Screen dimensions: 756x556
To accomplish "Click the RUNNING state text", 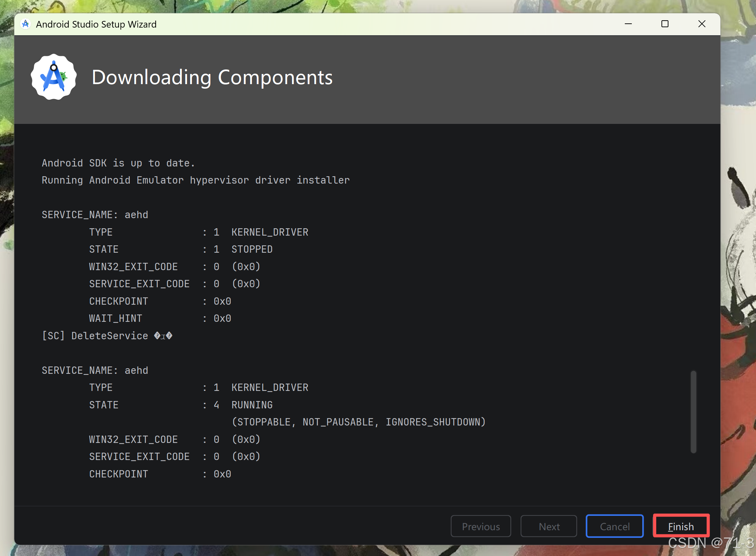I will pyautogui.click(x=252, y=405).
